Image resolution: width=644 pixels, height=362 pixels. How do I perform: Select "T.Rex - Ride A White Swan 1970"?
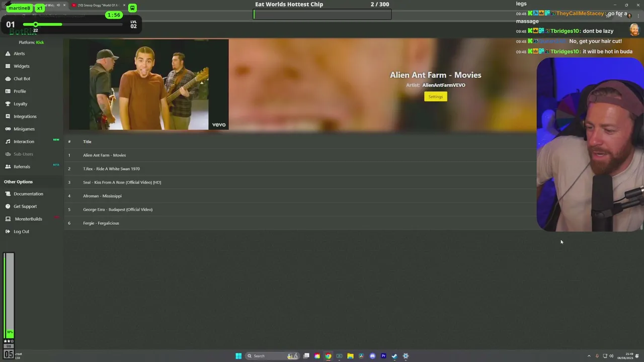pos(300,168)
